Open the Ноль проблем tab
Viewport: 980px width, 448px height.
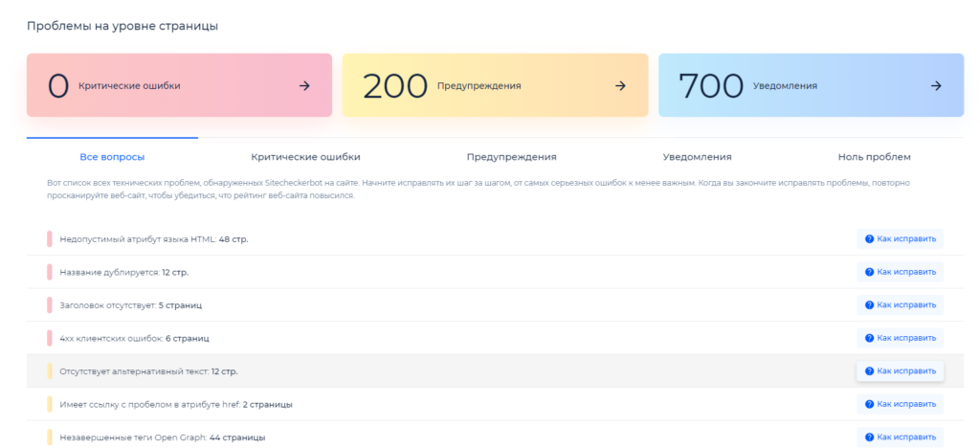874,157
